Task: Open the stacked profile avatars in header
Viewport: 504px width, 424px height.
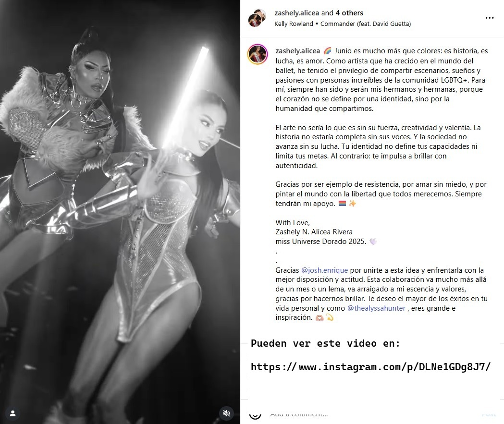Action: pyautogui.click(x=257, y=18)
